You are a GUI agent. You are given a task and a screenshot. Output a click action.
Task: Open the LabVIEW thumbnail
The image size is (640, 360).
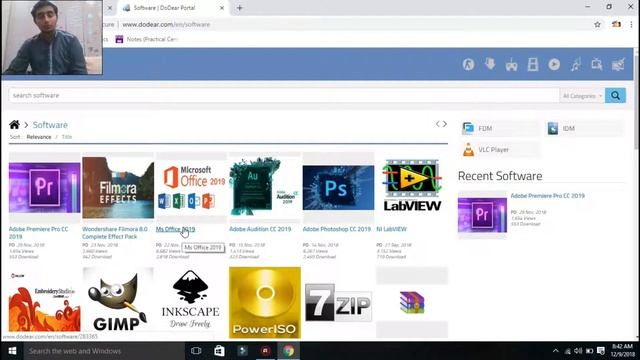click(x=412, y=186)
